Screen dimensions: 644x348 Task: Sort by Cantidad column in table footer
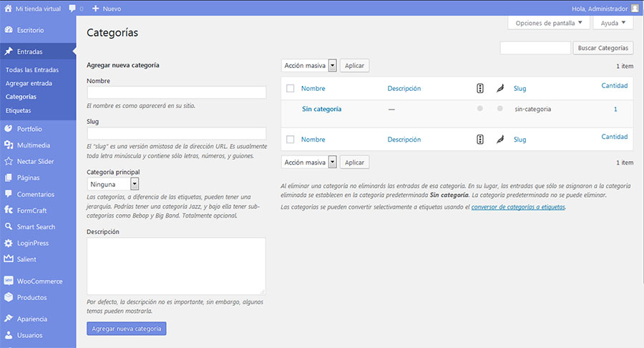click(x=615, y=136)
